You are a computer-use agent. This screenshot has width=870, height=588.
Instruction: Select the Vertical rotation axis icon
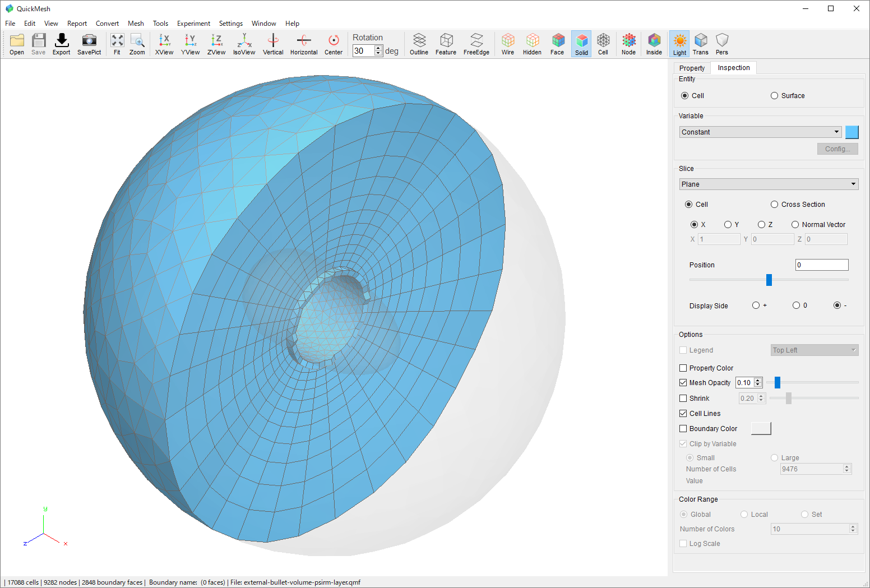273,44
